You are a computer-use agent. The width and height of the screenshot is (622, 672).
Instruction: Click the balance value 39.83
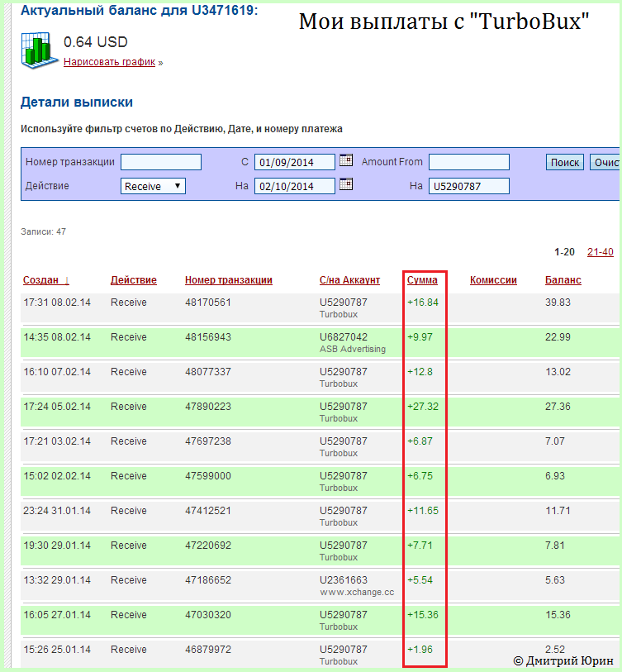pos(558,303)
